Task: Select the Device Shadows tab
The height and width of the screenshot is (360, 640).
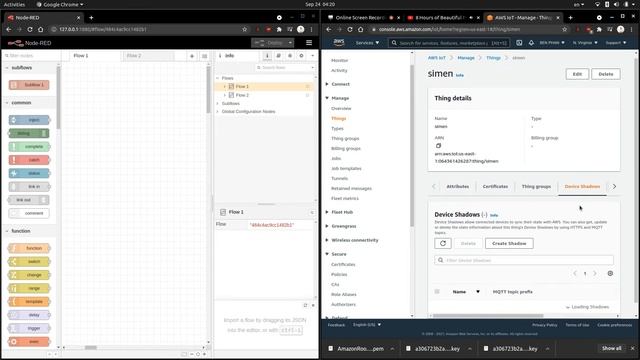Action: pyautogui.click(x=582, y=187)
